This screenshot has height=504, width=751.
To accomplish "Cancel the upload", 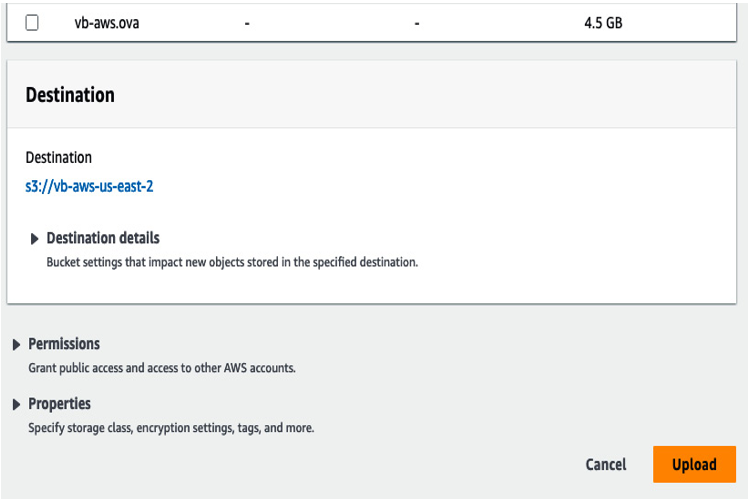I will coord(606,464).
